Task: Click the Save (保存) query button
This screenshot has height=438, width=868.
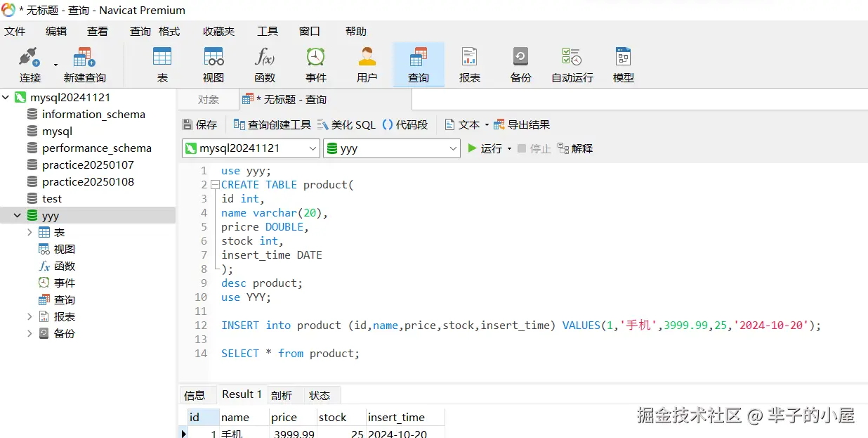Action: (200, 124)
